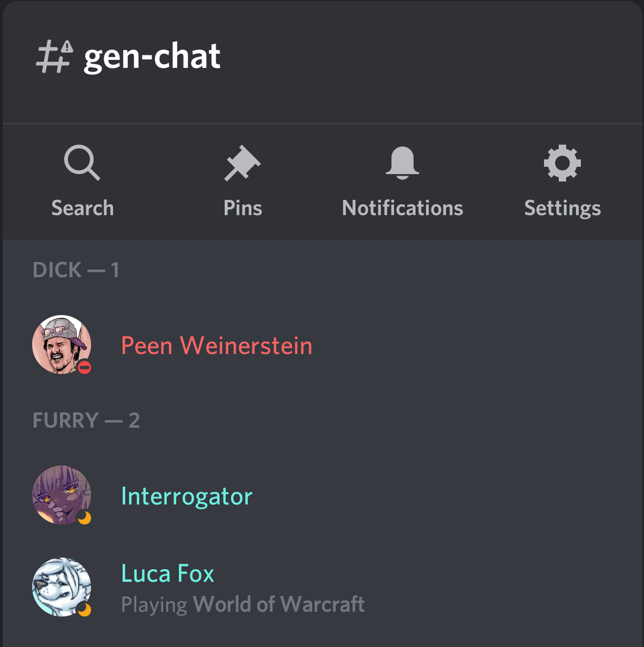Click the DICK — 1 role header
Viewport: 644px width, 647px height.
76,270
